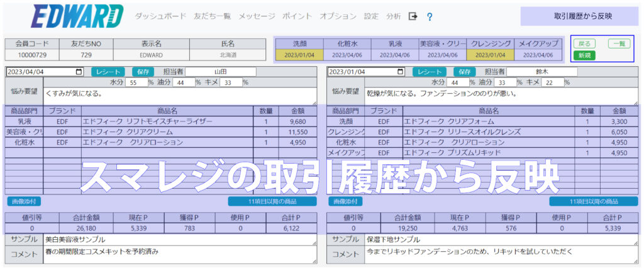Open 設定 menu
644x270 pixels.
pos(371,16)
